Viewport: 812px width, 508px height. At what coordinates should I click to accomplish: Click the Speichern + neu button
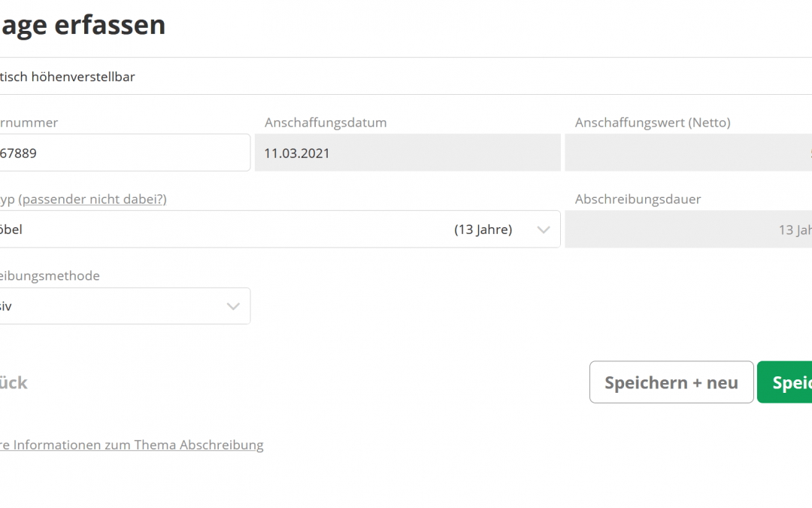tap(671, 382)
